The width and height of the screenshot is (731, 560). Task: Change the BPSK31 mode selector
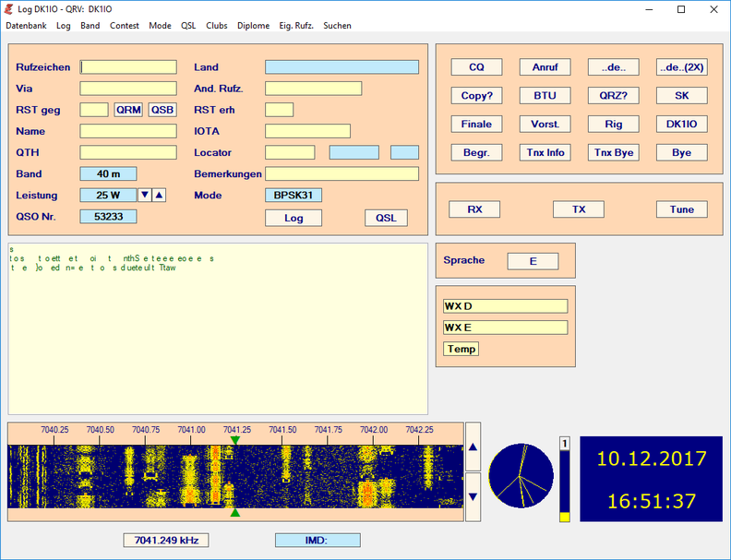coord(294,195)
